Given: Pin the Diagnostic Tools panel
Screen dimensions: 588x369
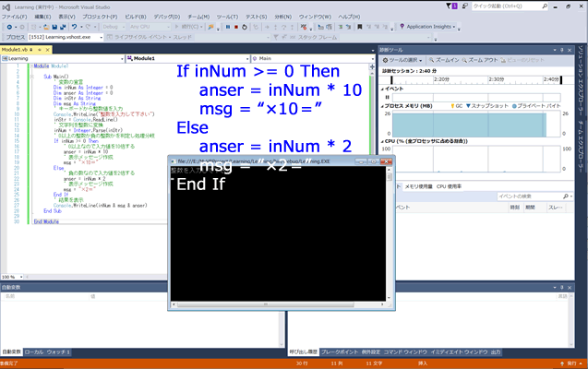Looking at the screenshot, I should click(562, 50).
